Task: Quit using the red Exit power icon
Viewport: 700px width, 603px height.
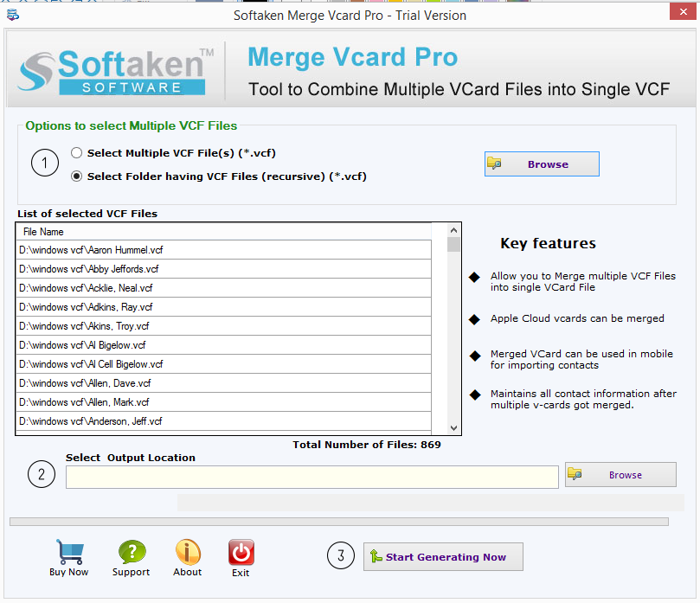Action: pos(241,552)
